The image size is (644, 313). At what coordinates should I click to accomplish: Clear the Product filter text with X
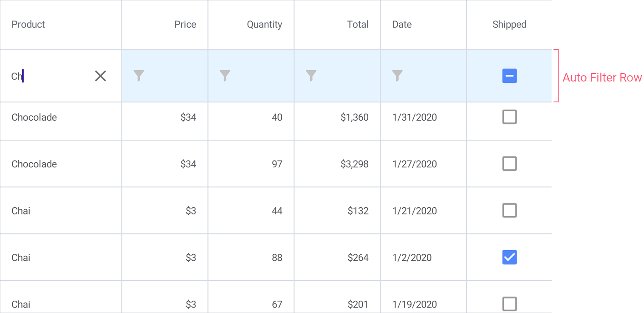101,76
